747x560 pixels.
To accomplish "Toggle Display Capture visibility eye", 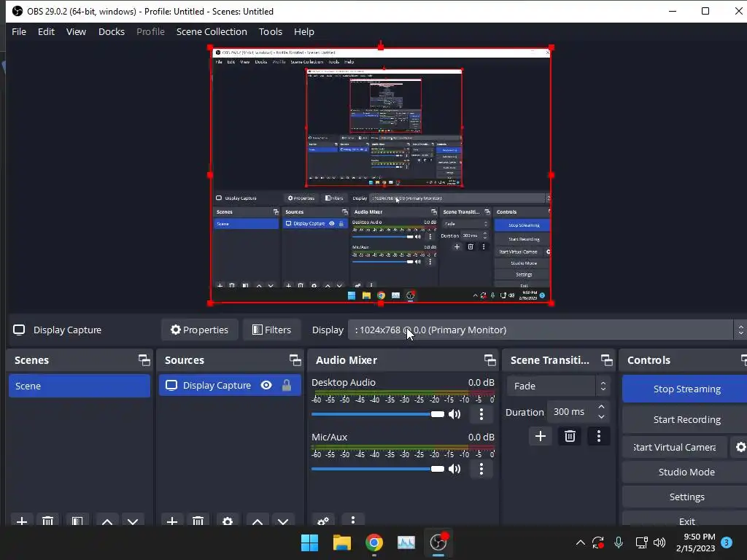I will (266, 385).
